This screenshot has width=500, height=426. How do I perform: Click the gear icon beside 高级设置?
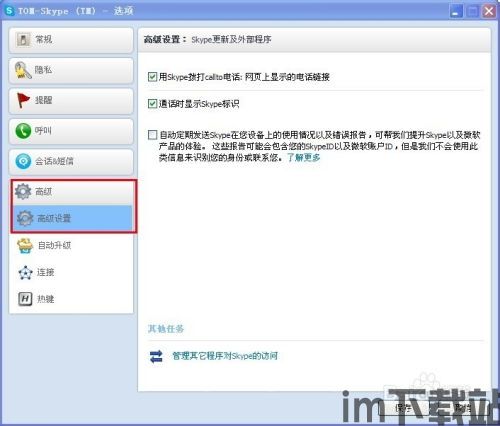click(25, 218)
